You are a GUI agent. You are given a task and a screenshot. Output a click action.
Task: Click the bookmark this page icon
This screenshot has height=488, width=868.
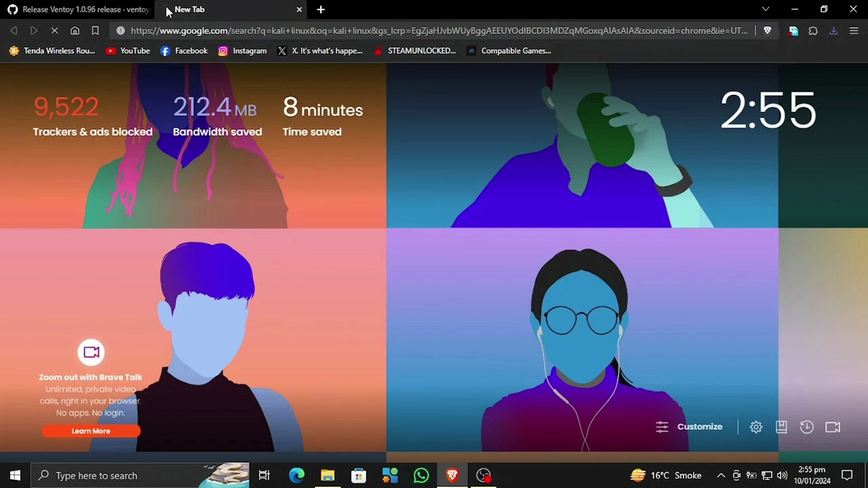tap(95, 30)
